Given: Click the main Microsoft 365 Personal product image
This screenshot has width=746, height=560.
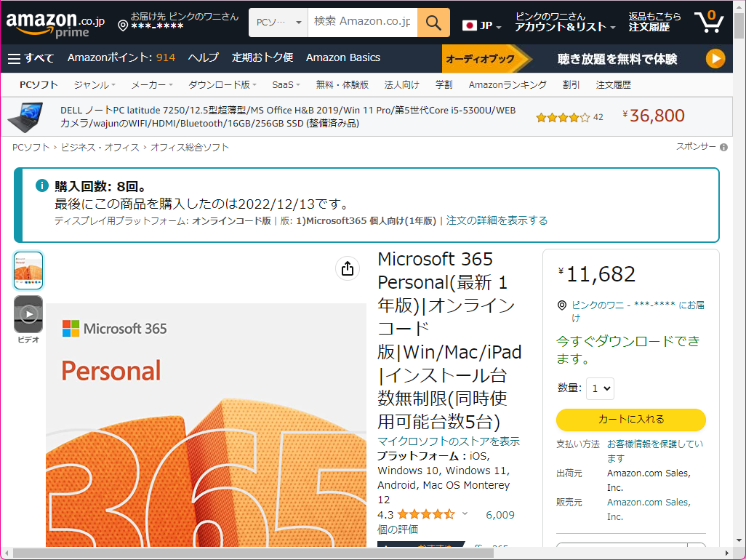Looking at the screenshot, I should tap(206, 425).
